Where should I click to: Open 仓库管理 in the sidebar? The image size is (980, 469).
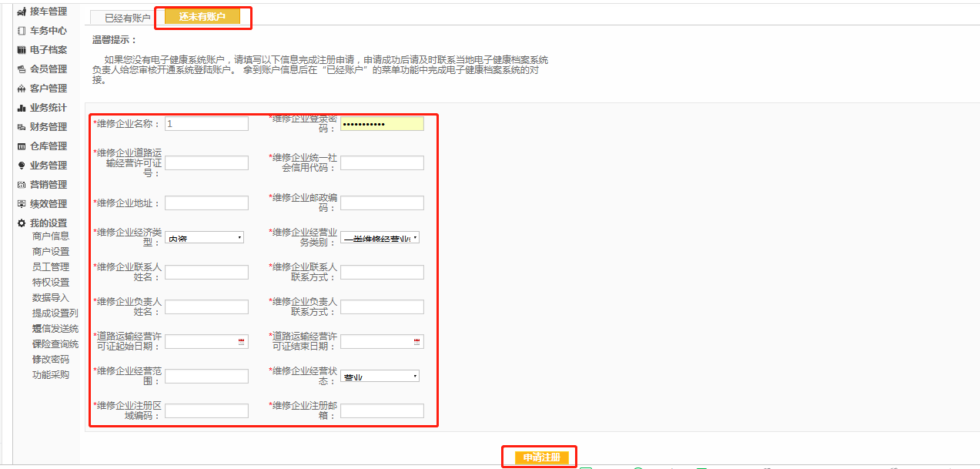48,146
